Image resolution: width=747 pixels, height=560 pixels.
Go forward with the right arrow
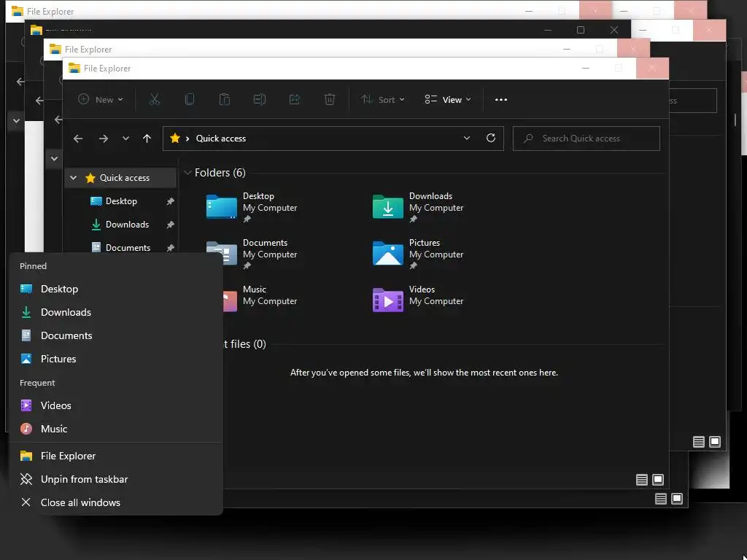click(x=104, y=139)
